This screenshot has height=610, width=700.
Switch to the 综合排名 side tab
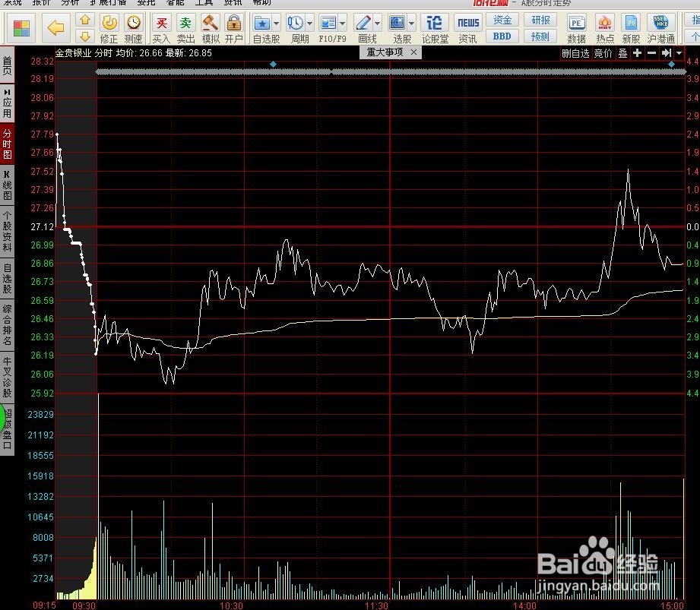pyautogui.click(x=7, y=325)
